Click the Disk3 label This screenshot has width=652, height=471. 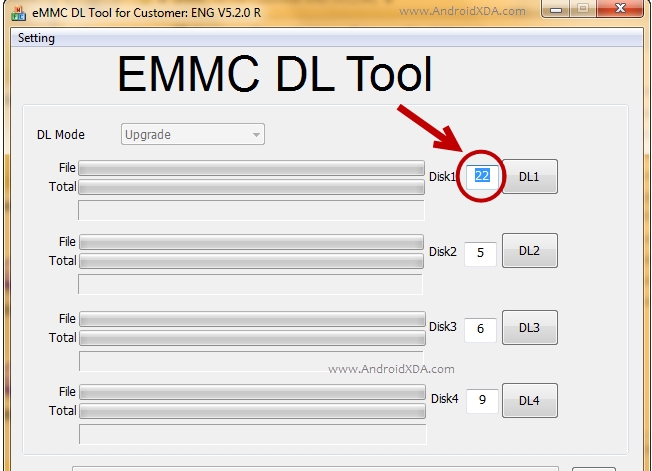(443, 327)
